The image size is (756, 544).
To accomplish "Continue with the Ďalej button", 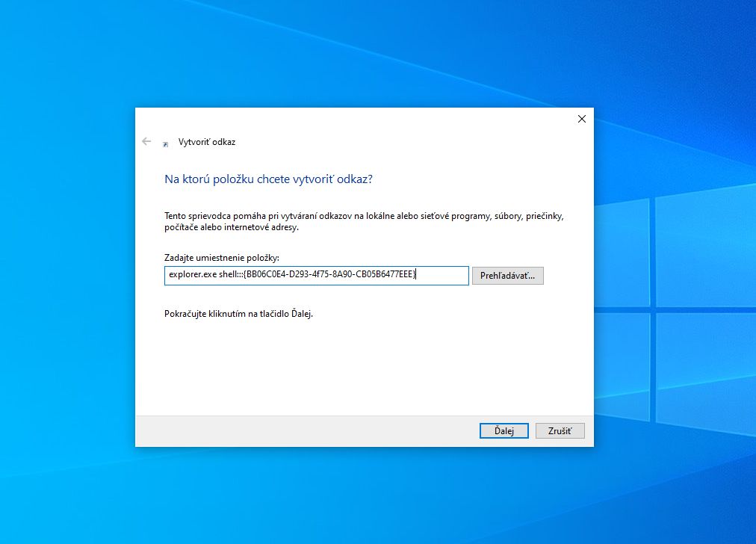I will pyautogui.click(x=504, y=430).
